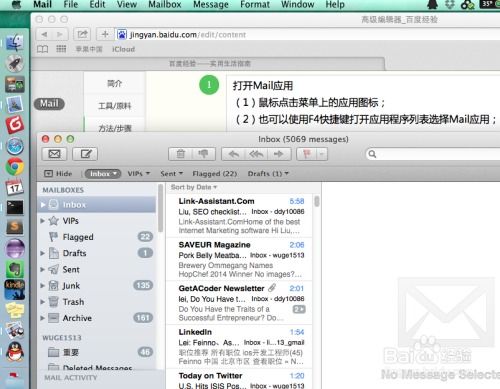Open the Mailbox menu
This screenshot has width=500, height=389.
(x=165, y=5)
